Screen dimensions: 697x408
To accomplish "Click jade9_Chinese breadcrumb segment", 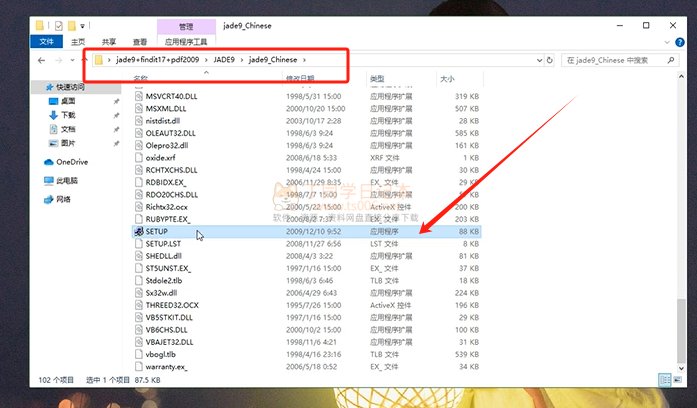I will coord(273,60).
